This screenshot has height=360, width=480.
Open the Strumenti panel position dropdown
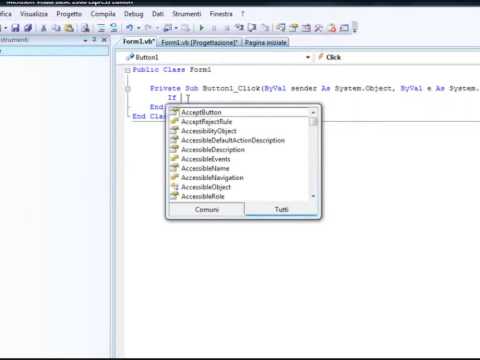coord(85,40)
